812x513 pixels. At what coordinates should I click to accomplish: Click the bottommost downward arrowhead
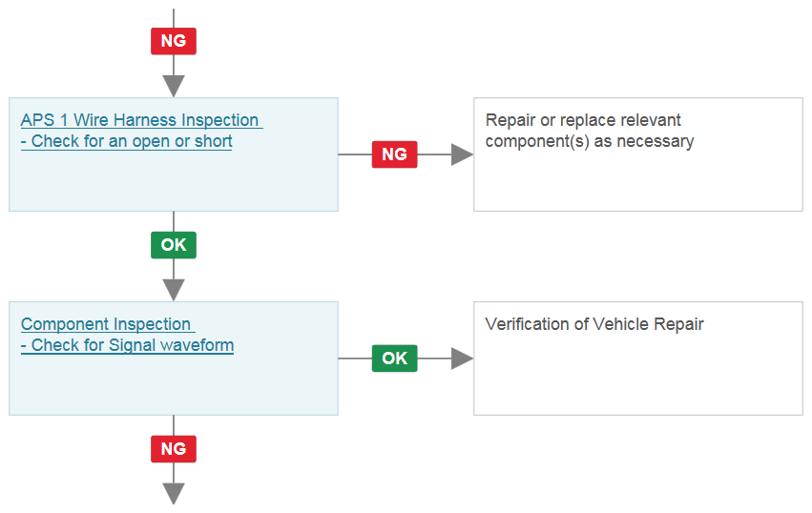coord(174,494)
